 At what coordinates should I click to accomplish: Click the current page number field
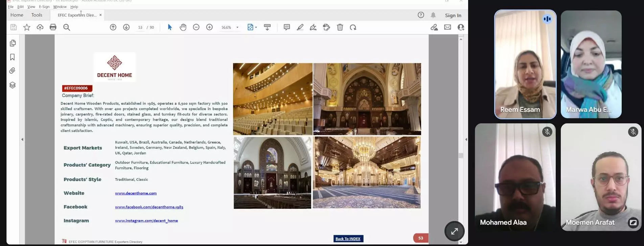point(140,27)
